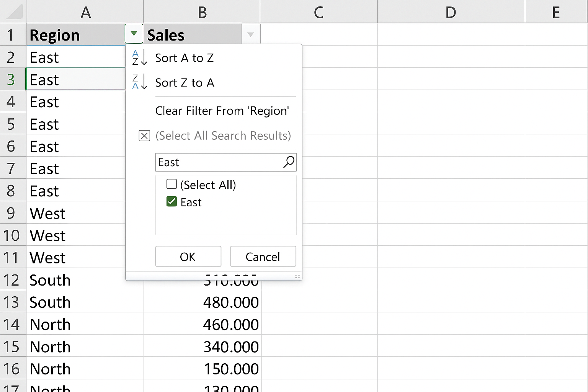Select the 340.000 sales cell
Viewport: 588px width, 392px height.
click(203, 346)
